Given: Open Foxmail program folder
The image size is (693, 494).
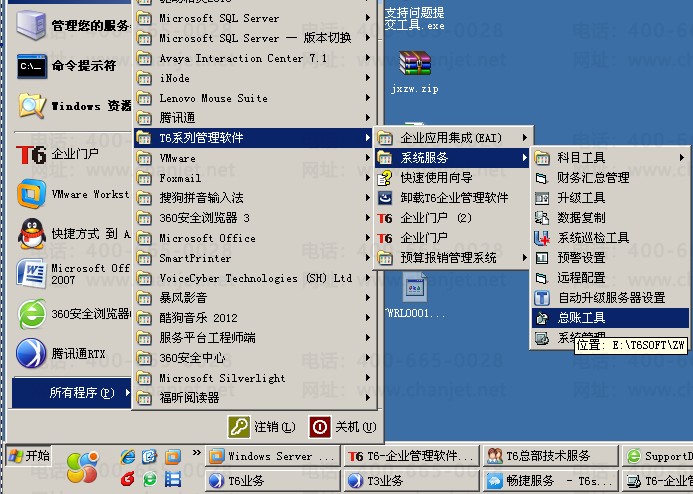Looking at the screenshot, I should pos(254,178).
